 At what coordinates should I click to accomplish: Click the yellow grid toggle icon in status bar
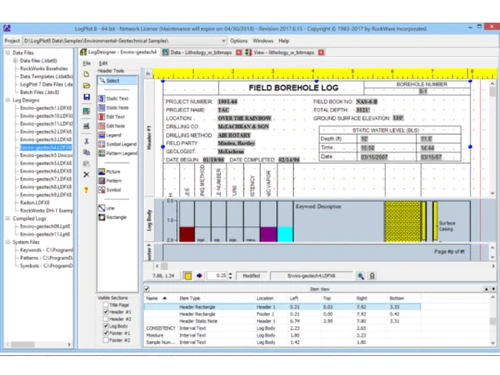coord(188,276)
